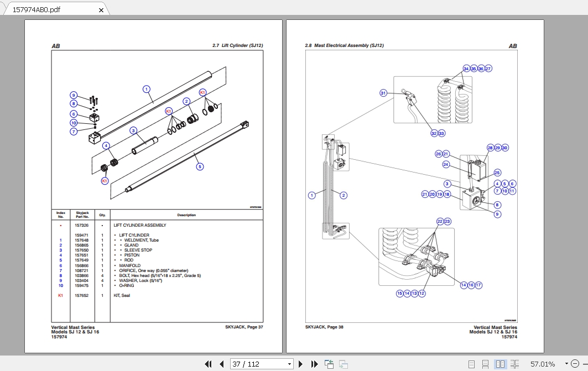Switch to single page view mode

coord(472,364)
